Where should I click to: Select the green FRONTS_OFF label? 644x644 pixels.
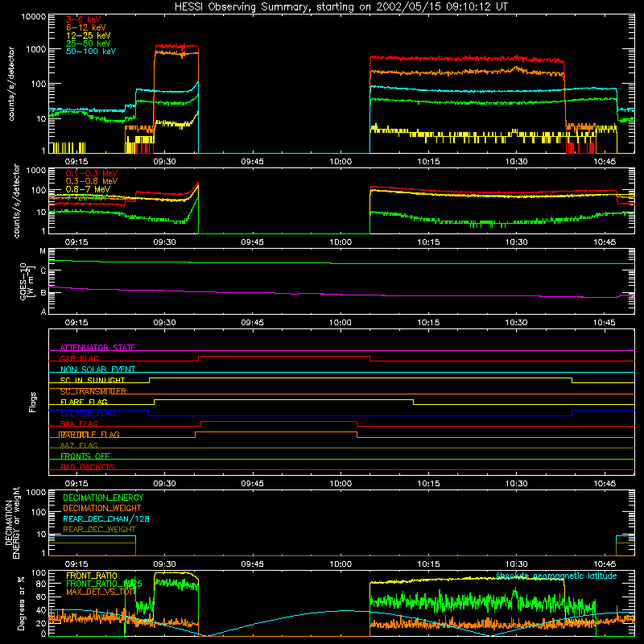[x=85, y=456]
